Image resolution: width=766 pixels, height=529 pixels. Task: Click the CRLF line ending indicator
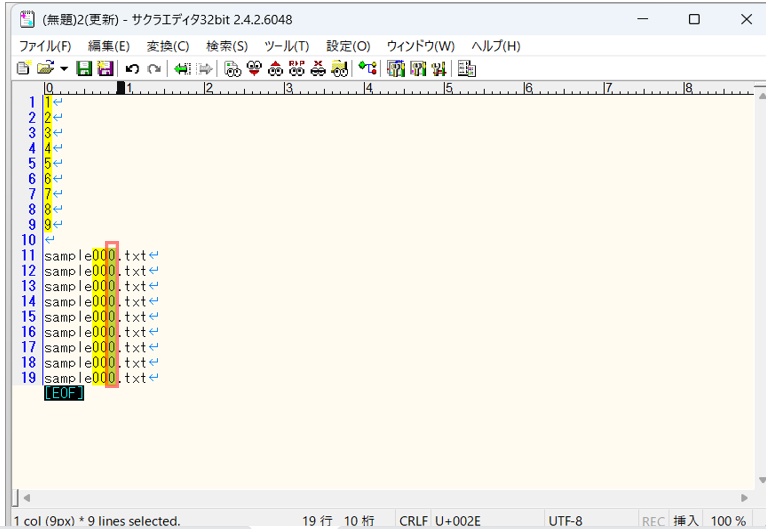coord(412,520)
